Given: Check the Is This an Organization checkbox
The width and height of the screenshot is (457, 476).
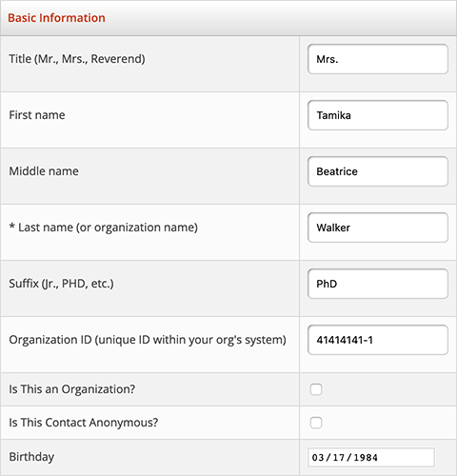Looking at the screenshot, I should tap(316, 389).
